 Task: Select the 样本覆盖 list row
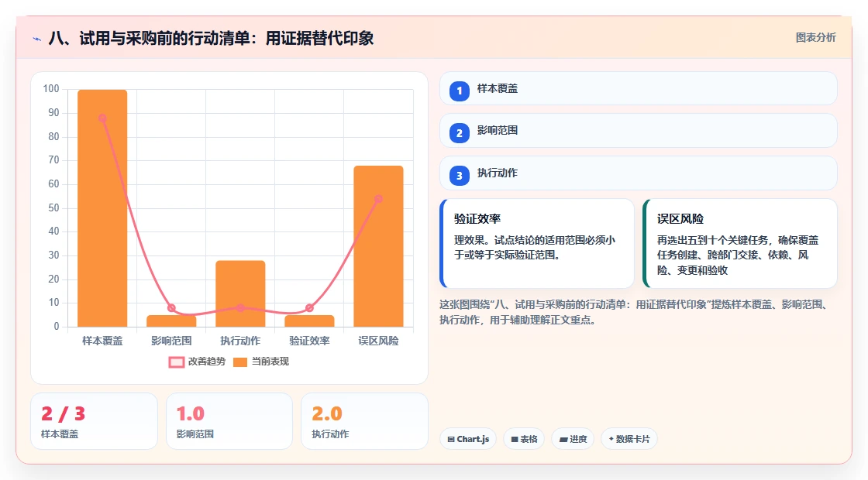coord(639,88)
